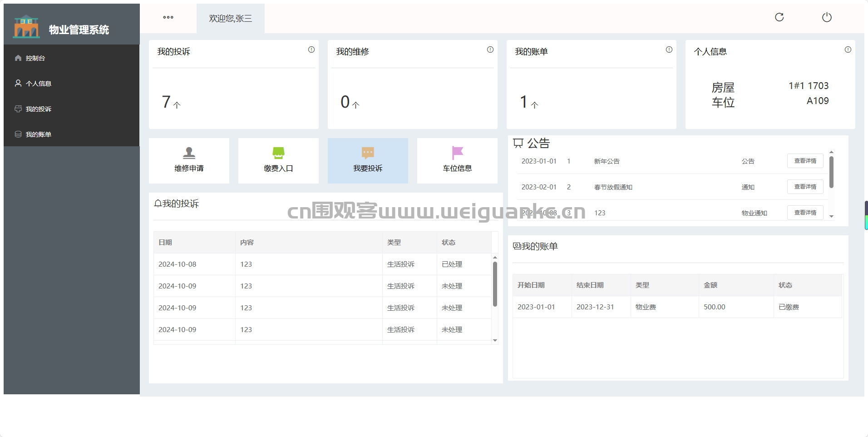
Task: Click info icon on 我的维修 card
Action: point(490,50)
